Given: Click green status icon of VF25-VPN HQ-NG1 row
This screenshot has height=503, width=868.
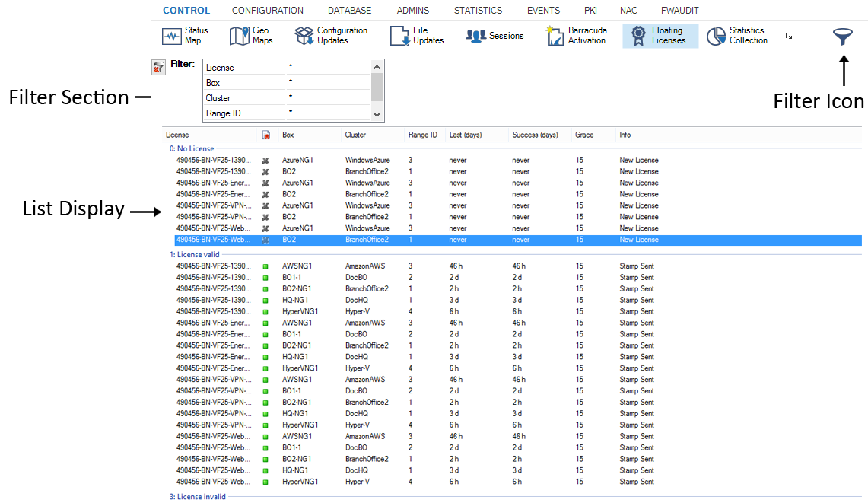Looking at the screenshot, I should [265, 415].
